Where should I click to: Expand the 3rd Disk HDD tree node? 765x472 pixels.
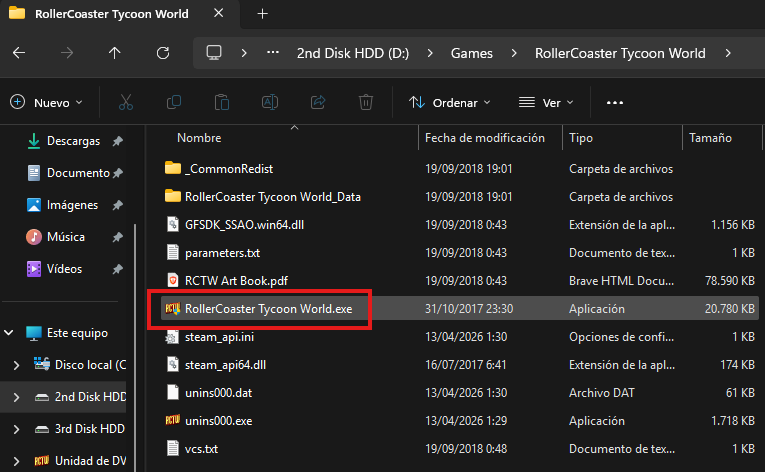16,429
